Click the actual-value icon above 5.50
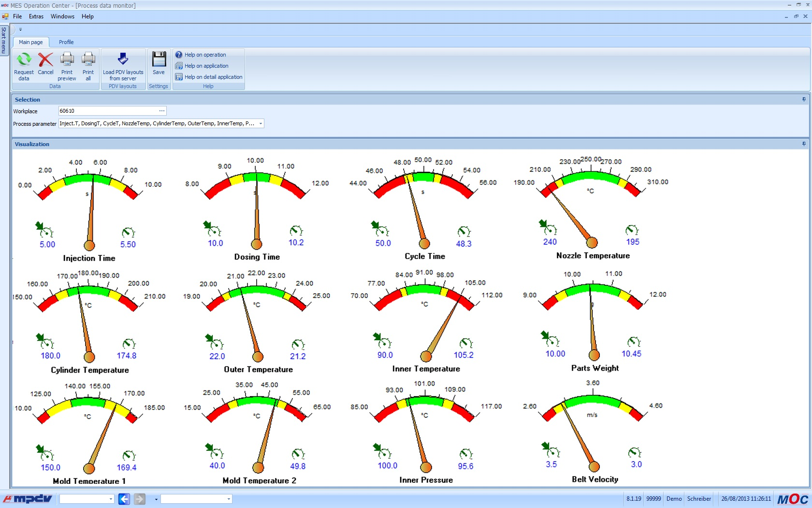 tap(129, 232)
